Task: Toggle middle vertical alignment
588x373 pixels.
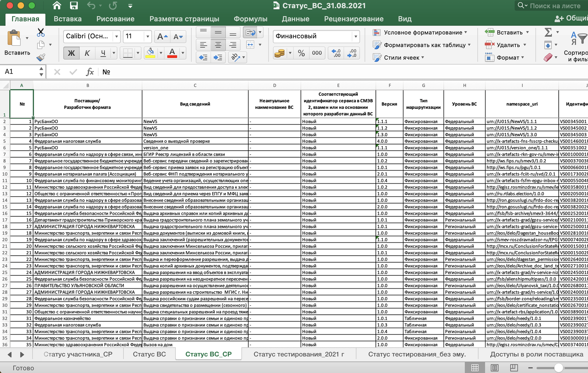Action: coord(218,32)
